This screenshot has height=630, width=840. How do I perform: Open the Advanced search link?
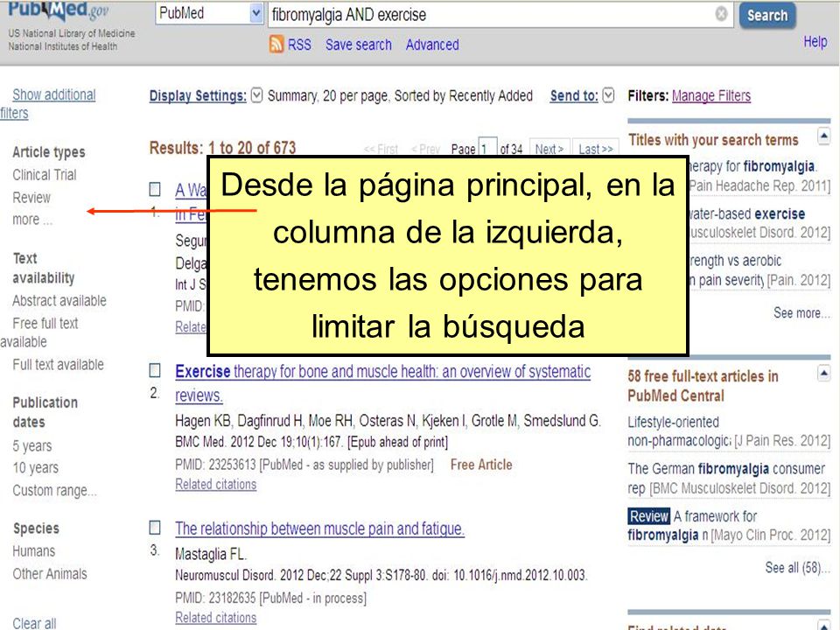(x=432, y=45)
